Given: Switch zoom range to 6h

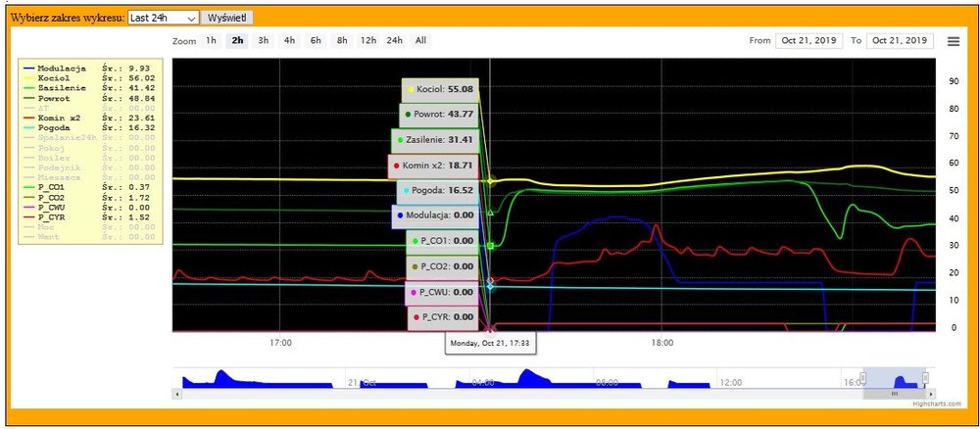Looking at the screenshot, I should coord(316,41).
